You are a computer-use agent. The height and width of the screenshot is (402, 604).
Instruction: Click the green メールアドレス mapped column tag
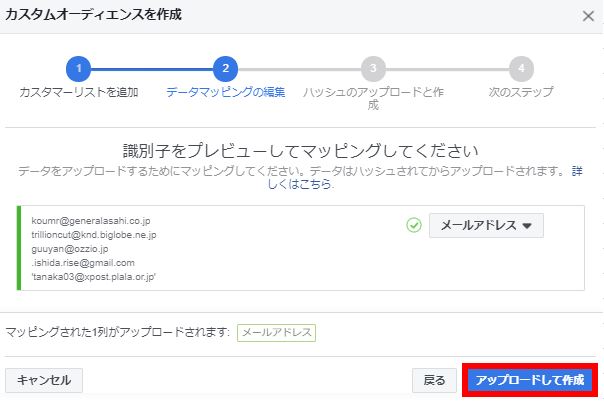tap(276, 332)
